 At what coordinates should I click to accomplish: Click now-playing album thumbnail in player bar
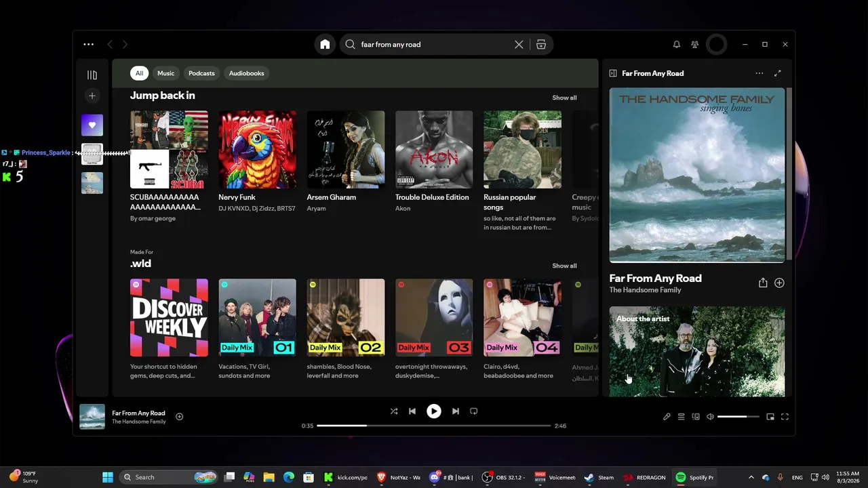click(92, 417)
